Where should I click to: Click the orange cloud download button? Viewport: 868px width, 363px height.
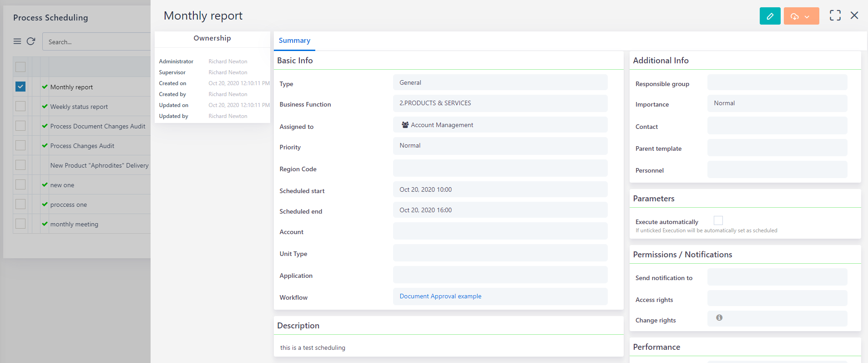pyautogui.click(x=795, y=16)
